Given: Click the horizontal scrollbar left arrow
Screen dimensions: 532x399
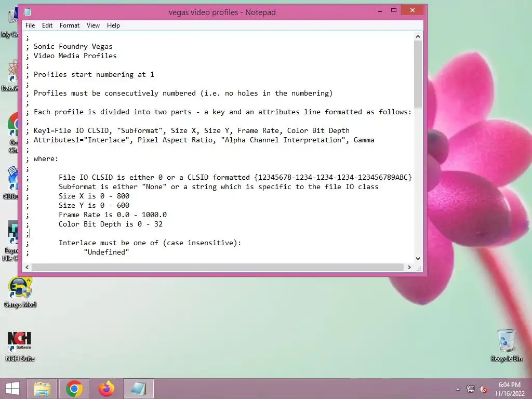Looking at the screenshot, I should pos(27,268).
